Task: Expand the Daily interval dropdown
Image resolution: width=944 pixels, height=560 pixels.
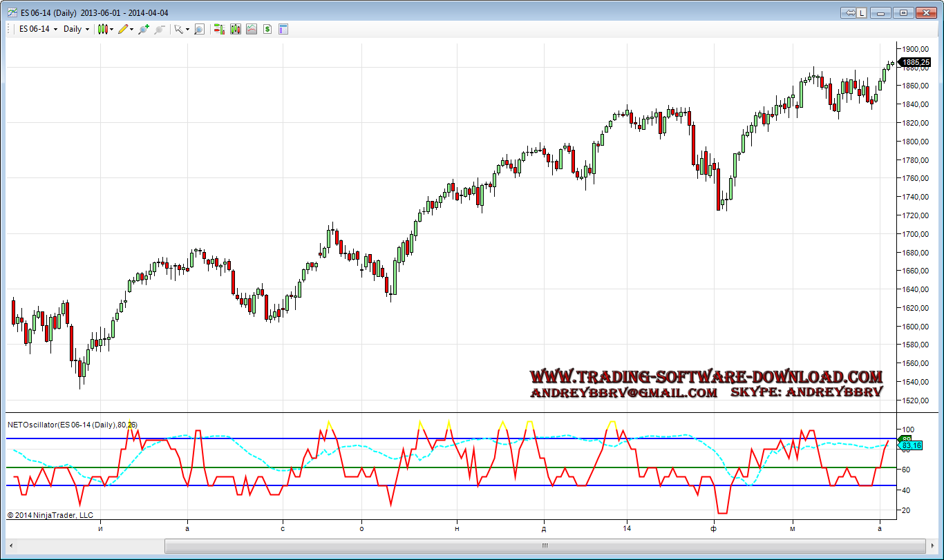Action: tap(76, 29)
